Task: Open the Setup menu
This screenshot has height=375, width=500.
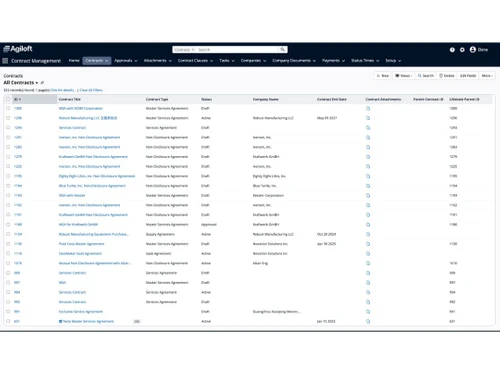Action: 393,61
